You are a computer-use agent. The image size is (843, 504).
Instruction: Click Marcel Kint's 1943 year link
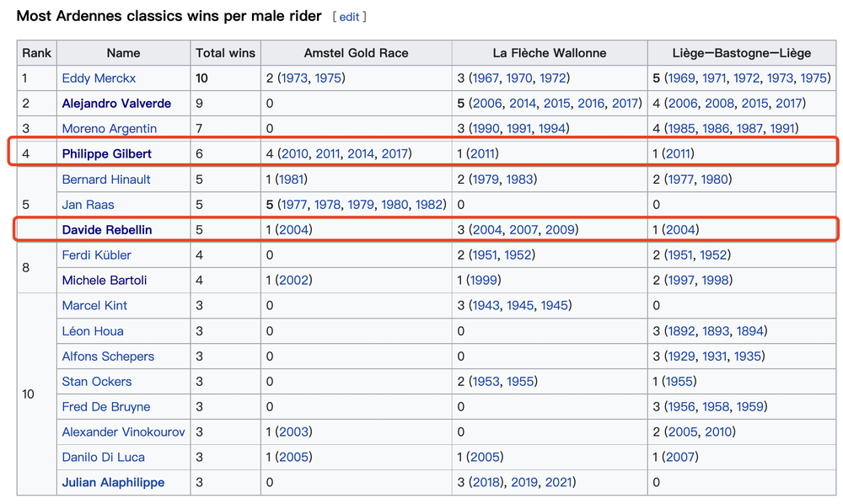[x=486, y=305]
